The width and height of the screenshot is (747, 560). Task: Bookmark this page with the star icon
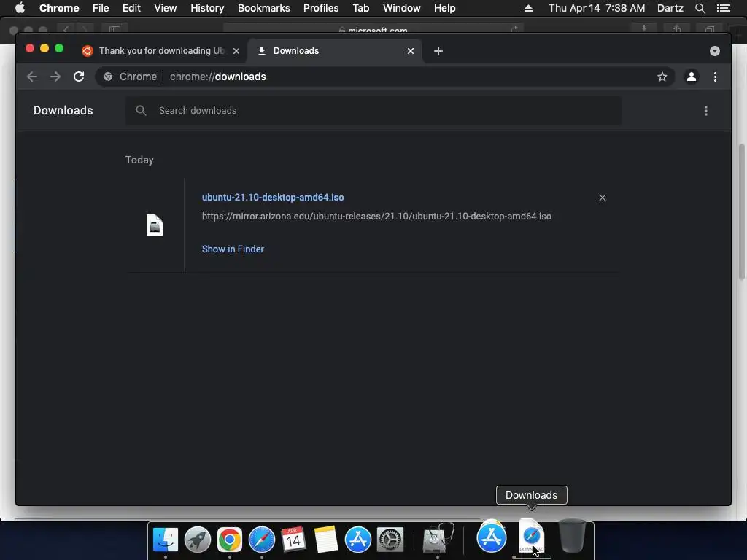pyautogui.click(x=662, y=77)
